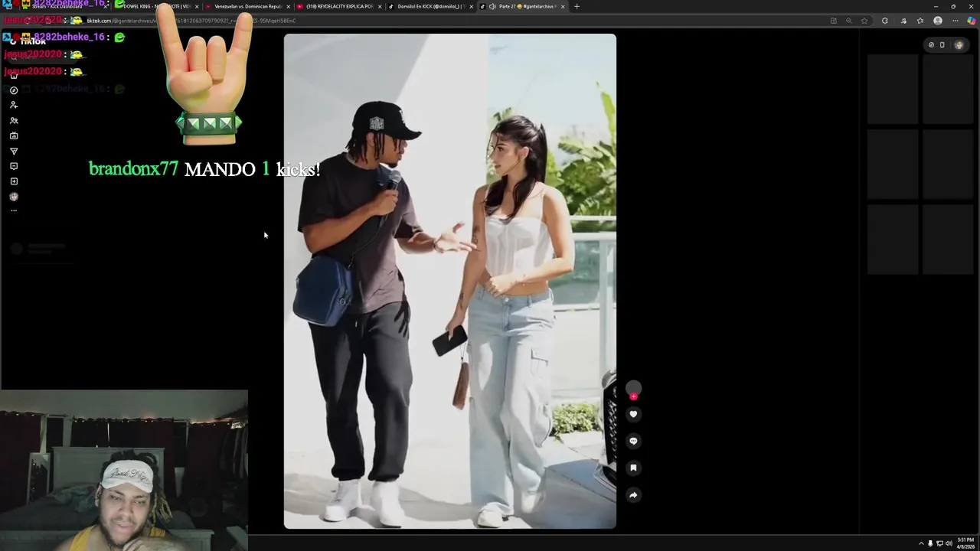The image size is (980, 551).
Task: Open account avatar in top-right pill
Action: [959, 45]
